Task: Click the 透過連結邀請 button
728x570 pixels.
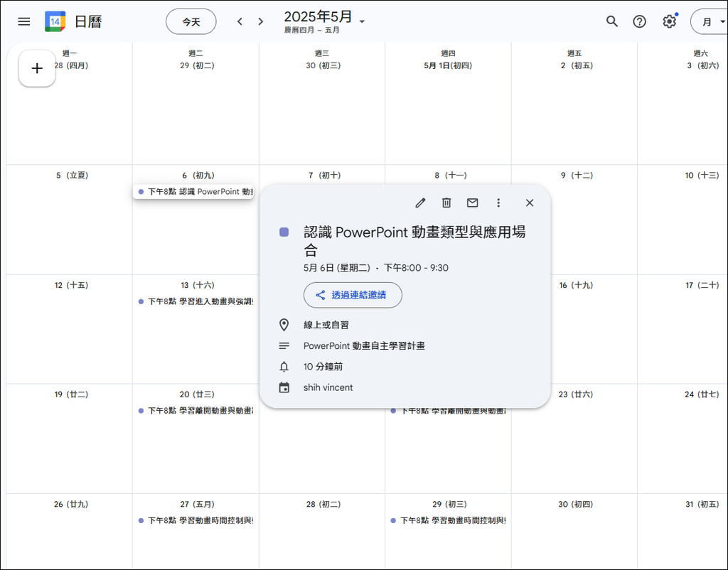Action: pyautogui.click(x=353, y=295)
